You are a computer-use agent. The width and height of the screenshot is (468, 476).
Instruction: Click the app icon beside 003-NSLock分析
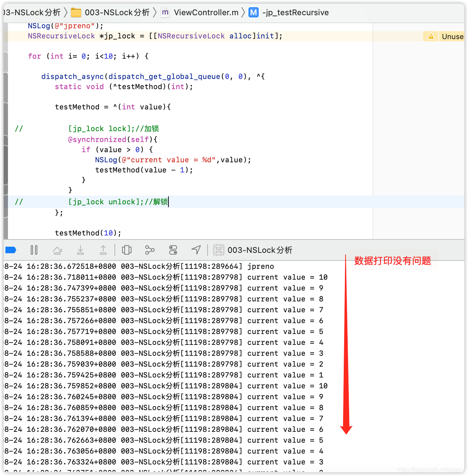tap(218, 250)
